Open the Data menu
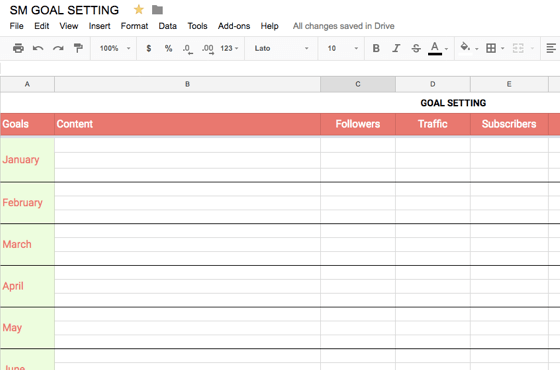The image size is (560, 370). (168, 26)
